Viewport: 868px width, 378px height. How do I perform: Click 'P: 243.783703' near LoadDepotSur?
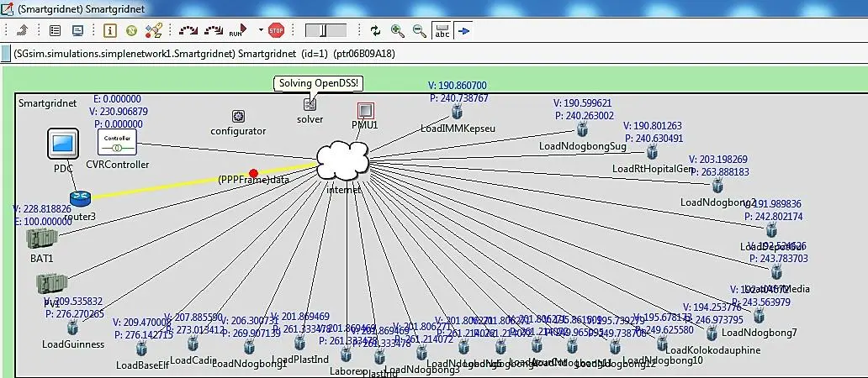778,258
